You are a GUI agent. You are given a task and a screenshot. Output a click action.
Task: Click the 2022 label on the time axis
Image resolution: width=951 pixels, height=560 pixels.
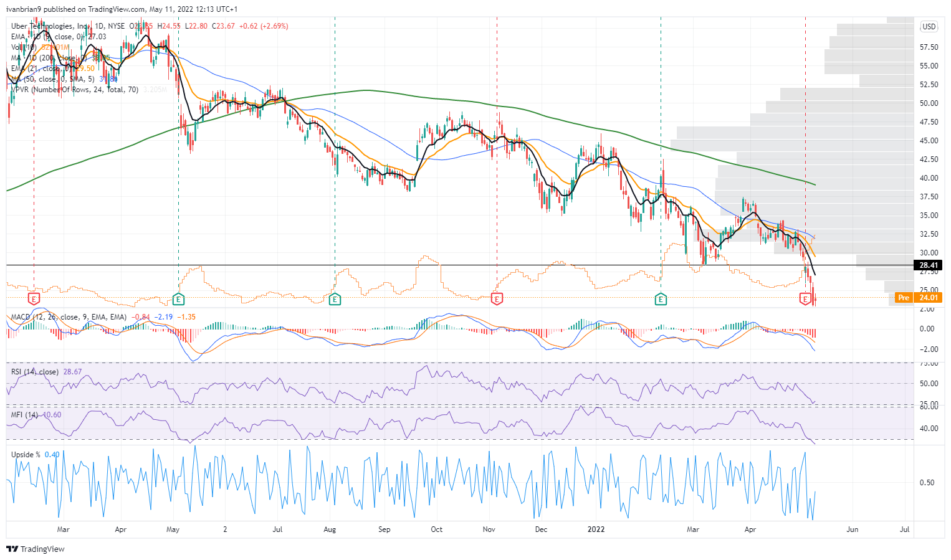596,529
